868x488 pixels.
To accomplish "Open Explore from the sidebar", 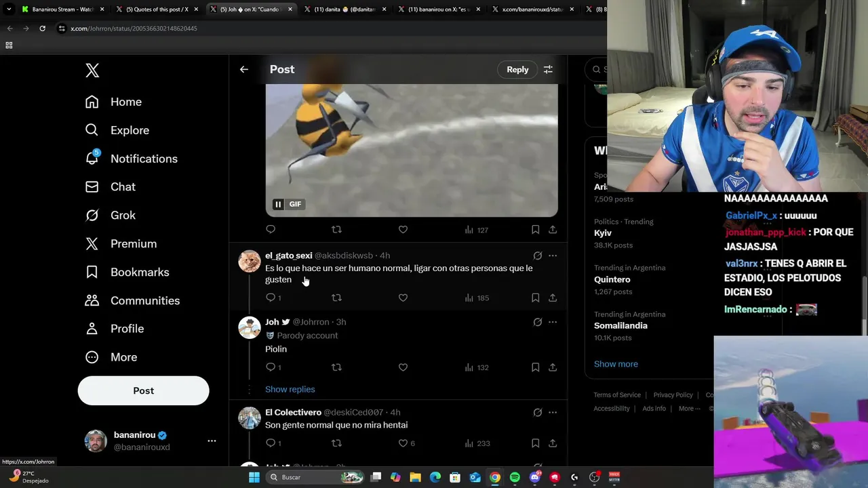I will point(117,130).
